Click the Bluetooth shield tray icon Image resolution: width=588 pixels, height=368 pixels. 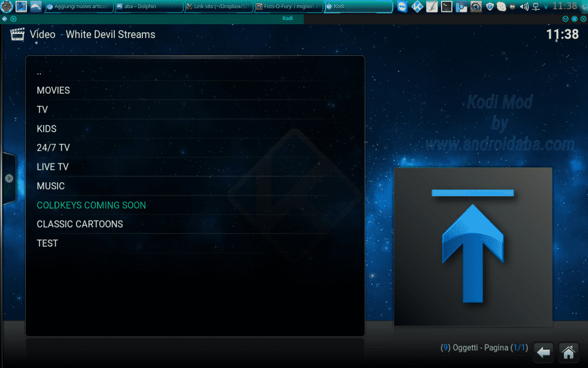490,6
